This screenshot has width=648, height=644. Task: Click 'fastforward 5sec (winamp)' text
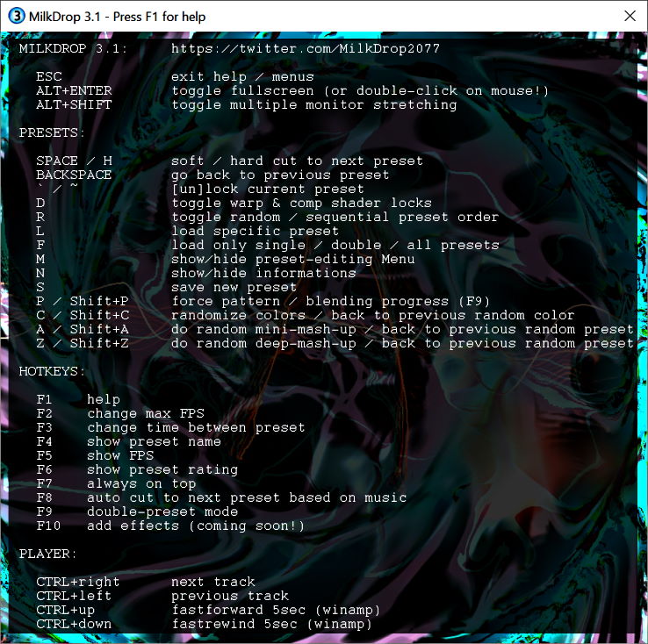click(276, 610)
